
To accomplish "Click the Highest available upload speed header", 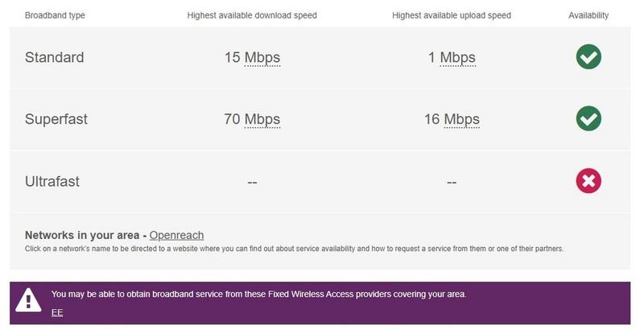I will 451,15.
